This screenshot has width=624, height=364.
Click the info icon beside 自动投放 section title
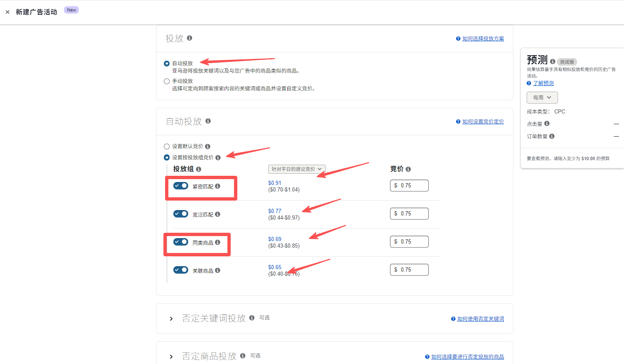point(208,121)
